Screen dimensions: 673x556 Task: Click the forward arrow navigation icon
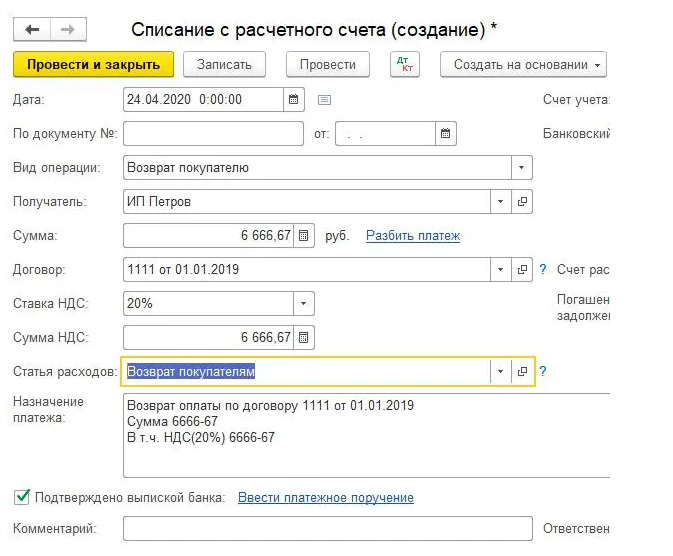click(x=68, y=29)
